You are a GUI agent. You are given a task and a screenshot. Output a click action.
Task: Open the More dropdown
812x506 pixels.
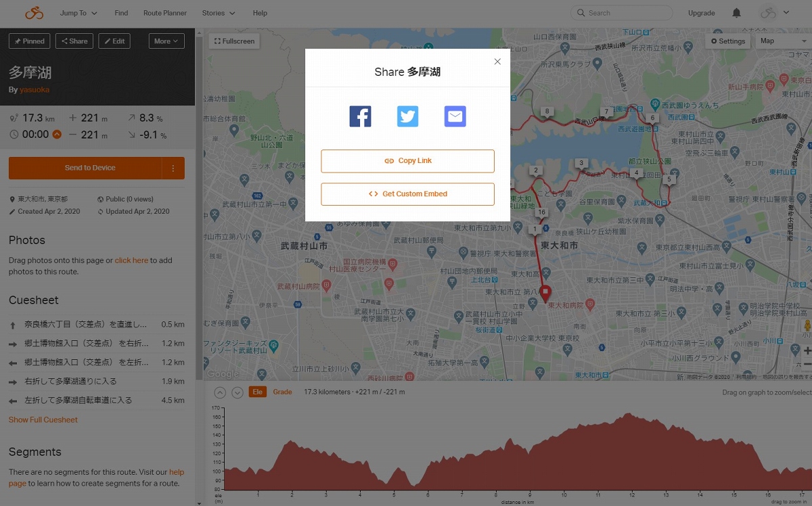pos(166,41)
